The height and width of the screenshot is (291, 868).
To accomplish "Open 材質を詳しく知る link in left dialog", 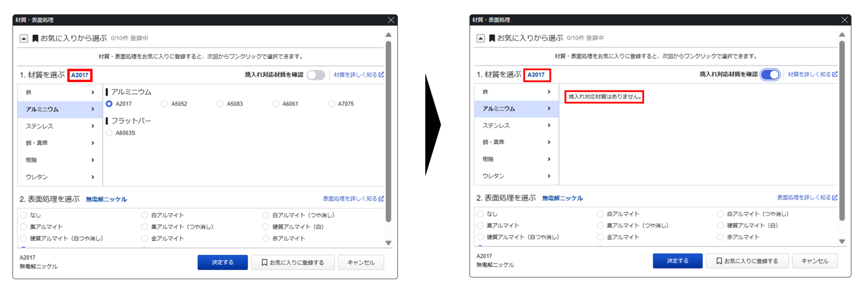I will (x=359, y=75).
